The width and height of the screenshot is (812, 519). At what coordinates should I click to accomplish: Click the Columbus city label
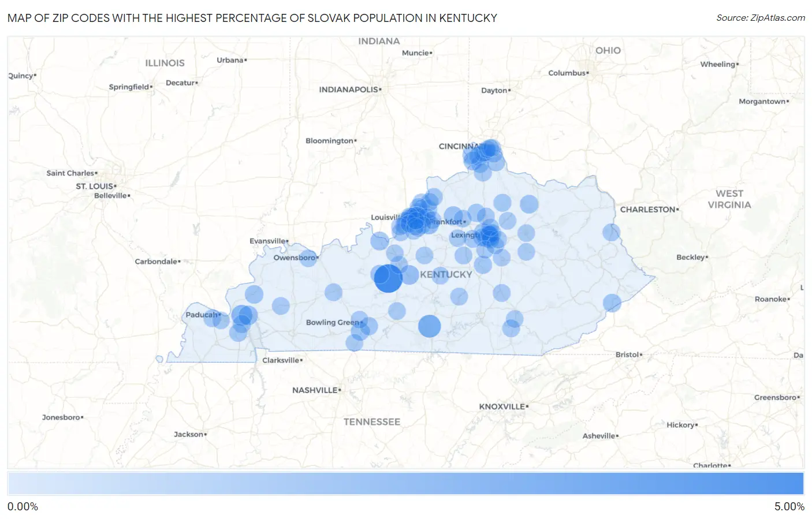[x=568, y=73]
